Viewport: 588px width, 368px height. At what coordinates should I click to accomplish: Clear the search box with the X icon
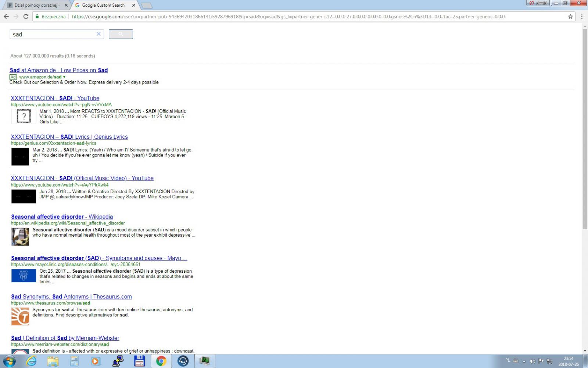[98, 34]
